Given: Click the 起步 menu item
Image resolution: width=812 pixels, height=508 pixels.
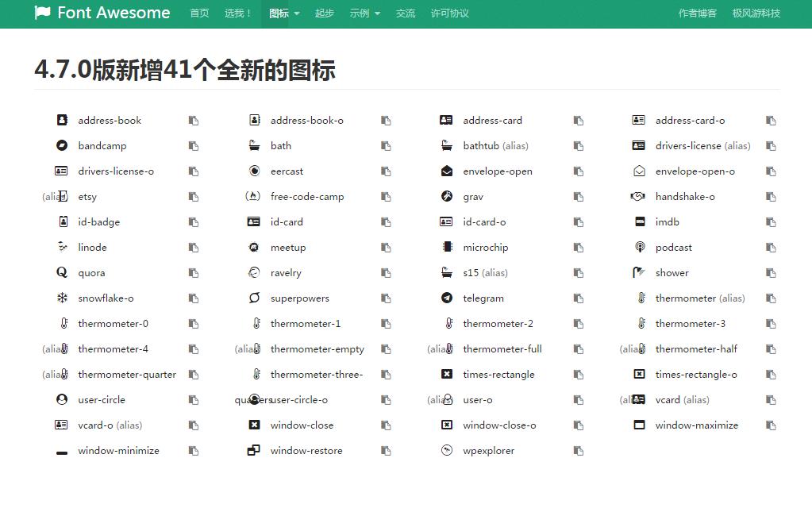Looking at the screenshot, I should (324, 13).
